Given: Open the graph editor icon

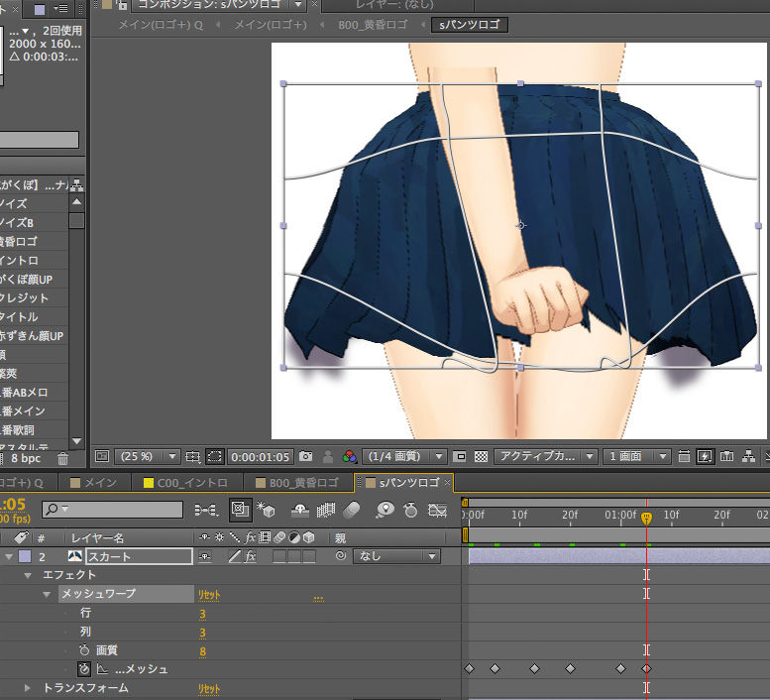Looking at the screenshot, I should point(437,511).
